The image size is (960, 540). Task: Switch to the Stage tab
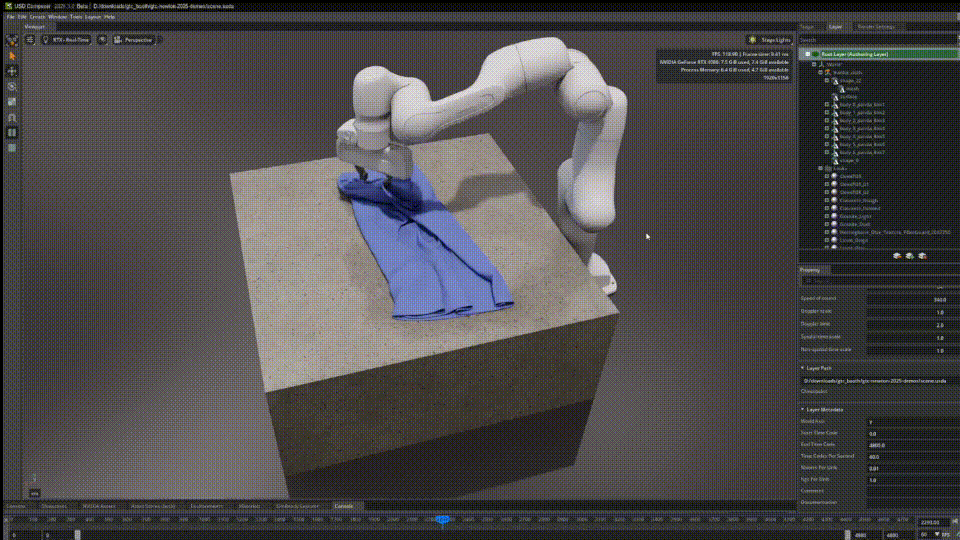(807, 27)
